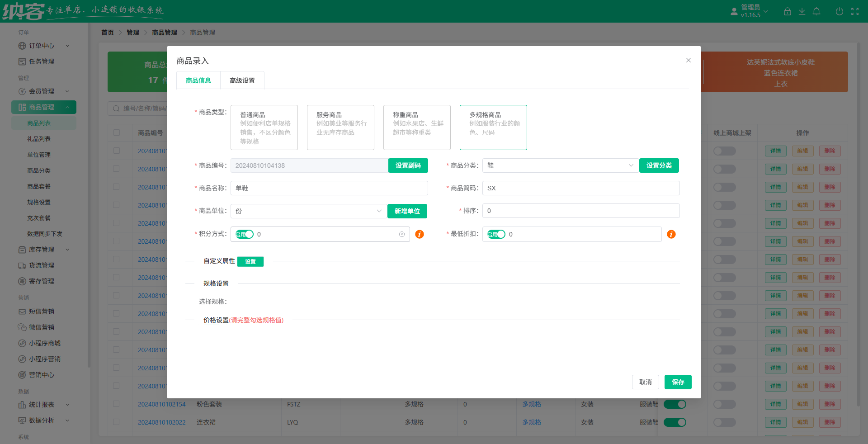Click the 保存 button
Viewport: 868px width, 444px height.
point(678,382)
